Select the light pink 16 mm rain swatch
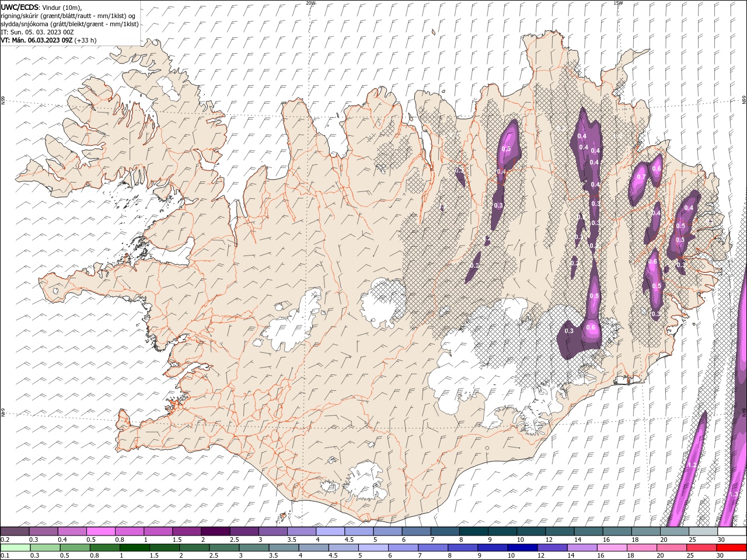 point(612,548)
